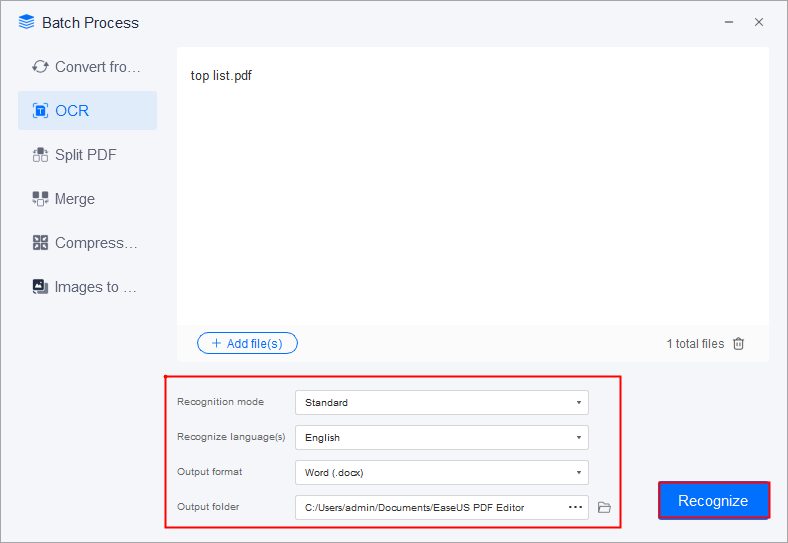
Task: Click the Add file(s) button
Action: 247,343
